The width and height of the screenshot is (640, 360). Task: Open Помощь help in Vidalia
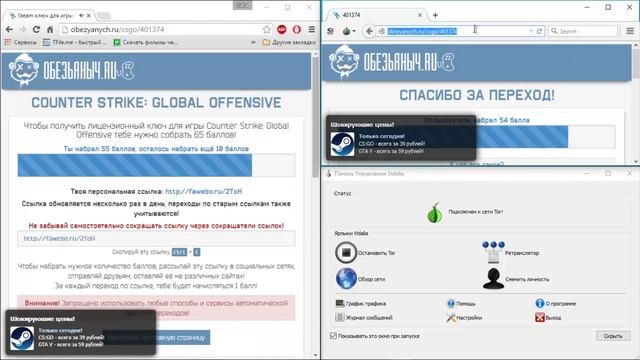461,303
